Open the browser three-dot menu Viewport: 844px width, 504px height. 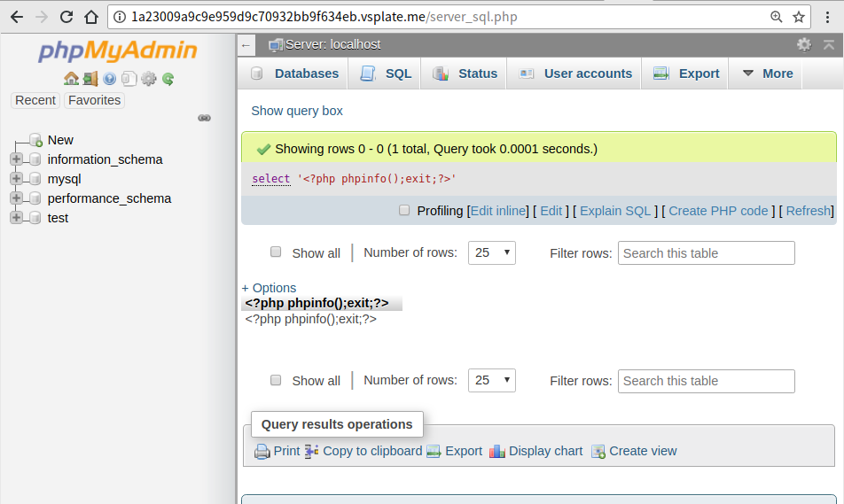(827, 17)
